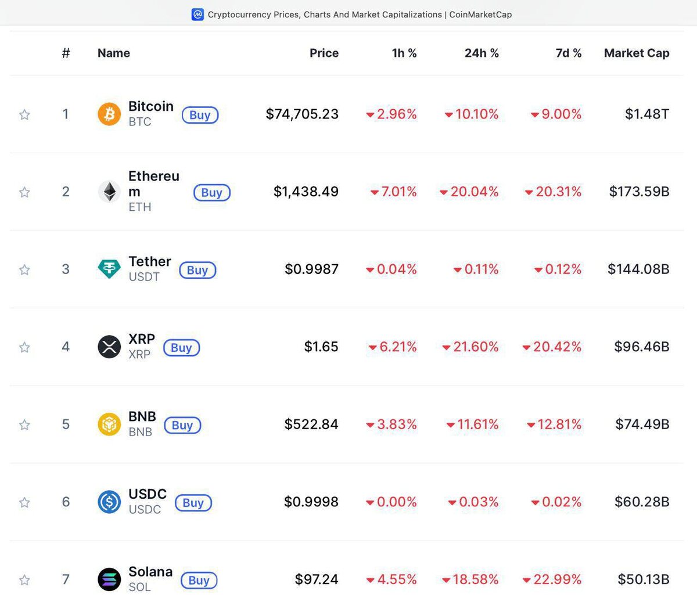Sort table by Market Cap column
Viewport: 697px width, 616px height.
click(x=636, y=53)
